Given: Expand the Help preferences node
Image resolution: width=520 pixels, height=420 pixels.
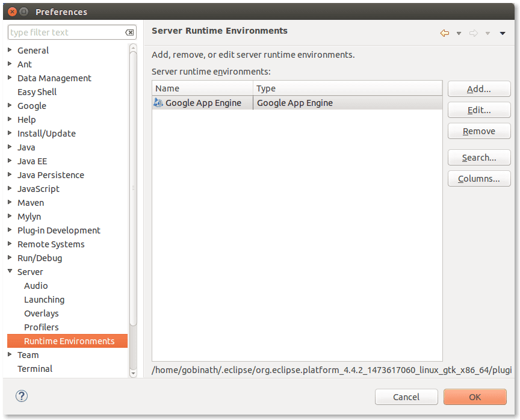Looking at the screenshot, I should pyautogui.click(x=10, y=119).
